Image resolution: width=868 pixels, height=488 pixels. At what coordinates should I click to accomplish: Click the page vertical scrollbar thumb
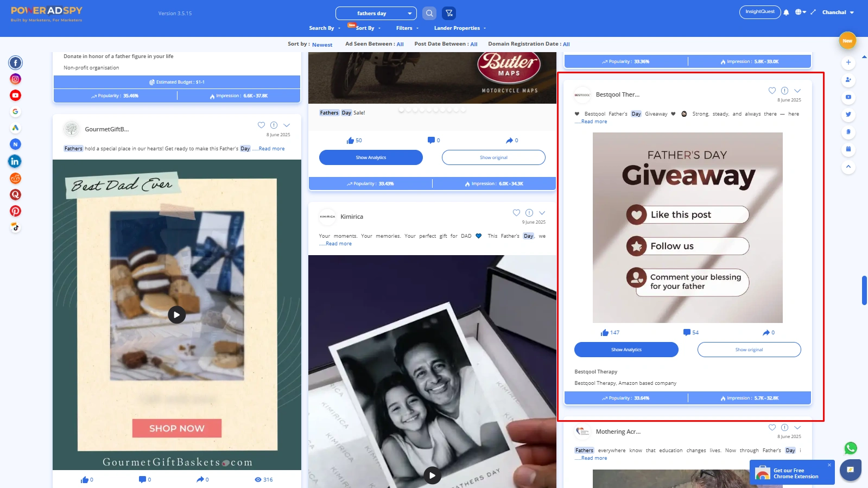pos(864,290)
